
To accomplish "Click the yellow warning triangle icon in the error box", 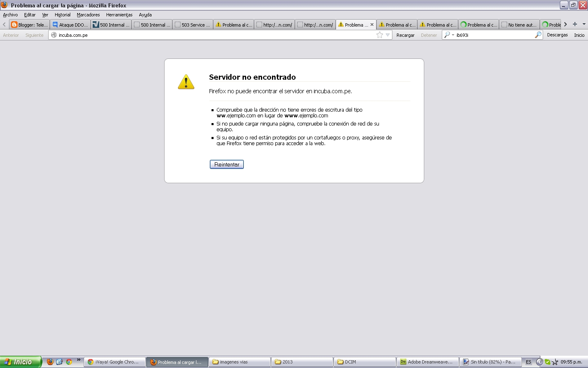I will coord(186,82).
